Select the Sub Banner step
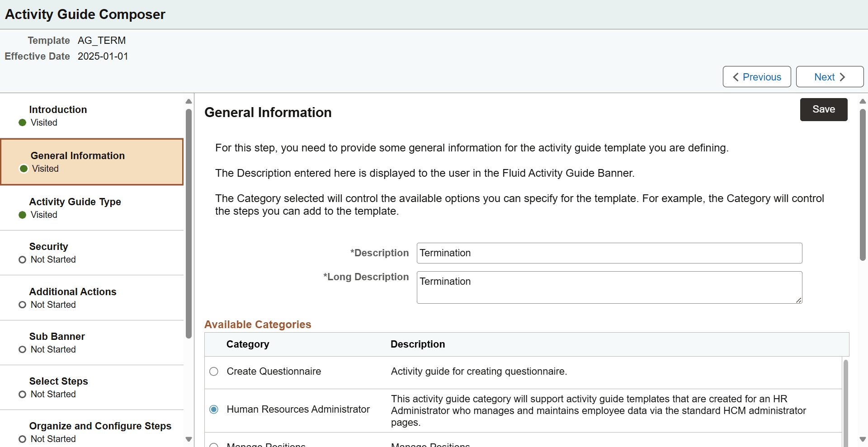The width and height of the screenshot is (868, 447). (57, 336)
